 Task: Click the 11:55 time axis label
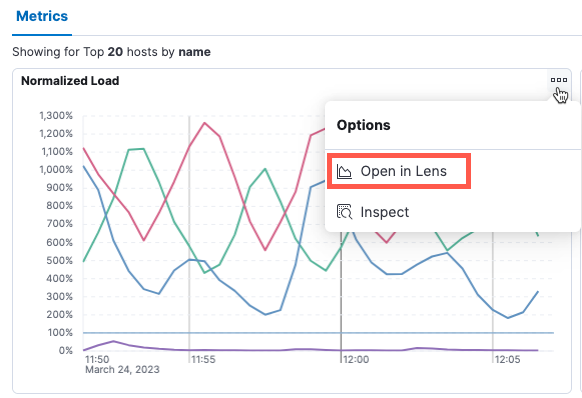[x=203, y=359]
